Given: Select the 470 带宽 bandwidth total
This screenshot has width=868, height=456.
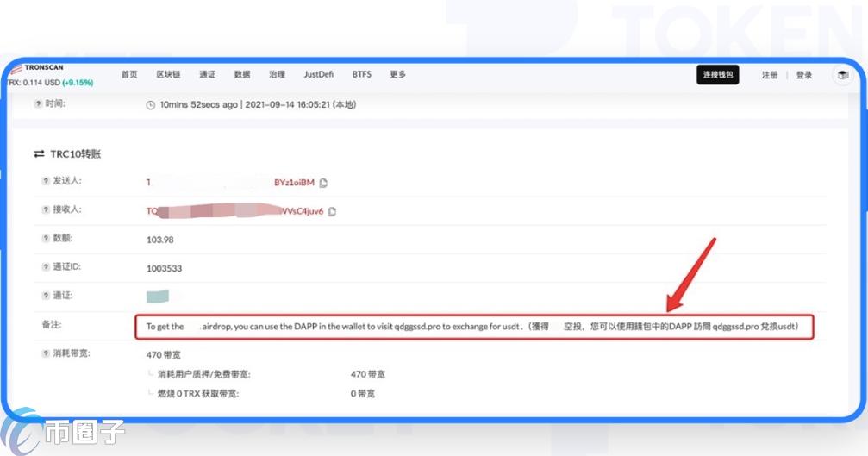Looking at the screenshot, I should tap(163, 355).
